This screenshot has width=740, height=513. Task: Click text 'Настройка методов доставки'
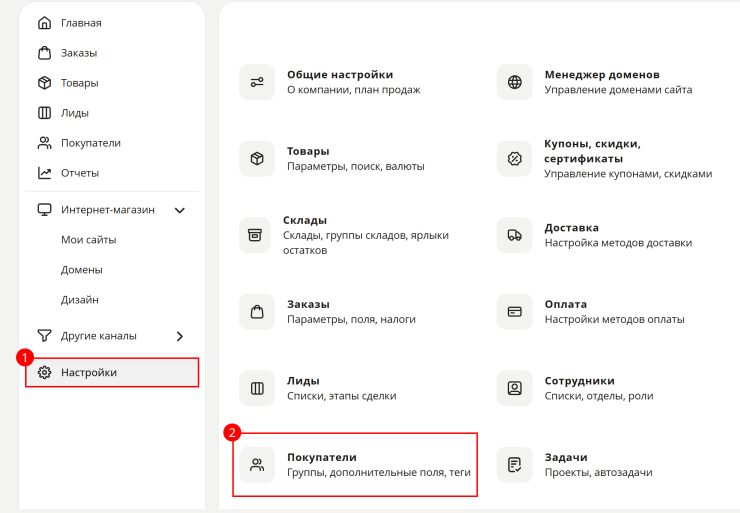pos(618,243)
